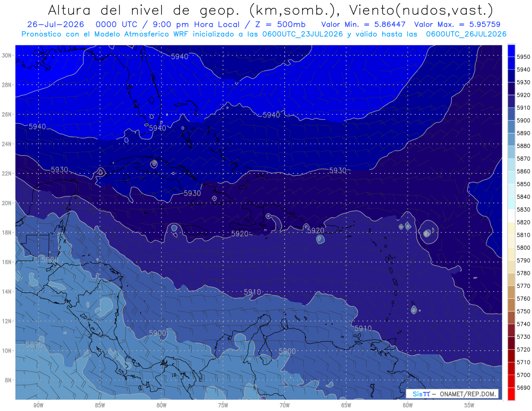Select the 5740 color scale label

click(523, 324)
